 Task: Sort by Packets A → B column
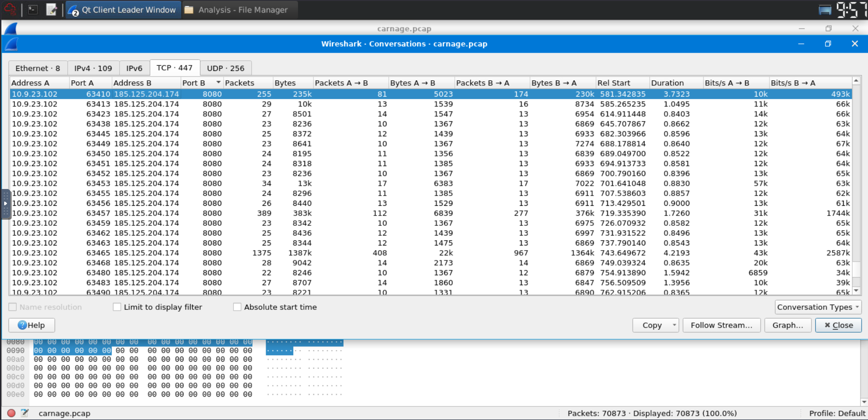pyautogui.click(x=351, y=83)
